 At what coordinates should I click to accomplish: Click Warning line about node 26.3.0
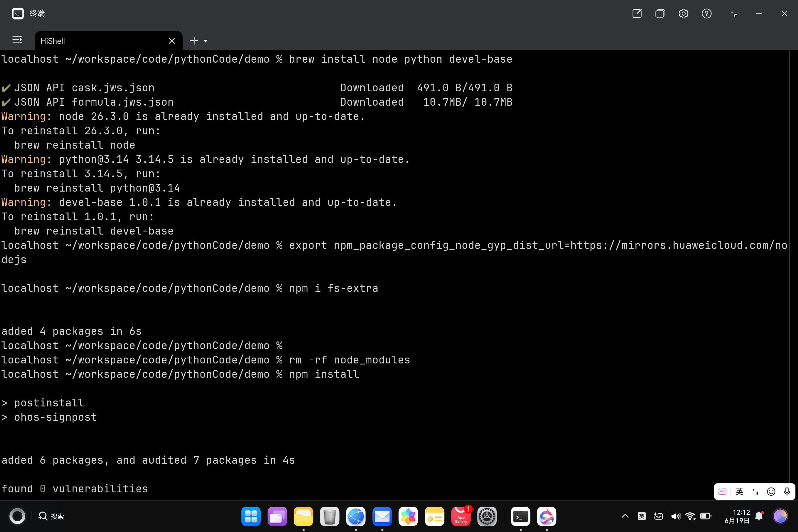pos(183,116)
